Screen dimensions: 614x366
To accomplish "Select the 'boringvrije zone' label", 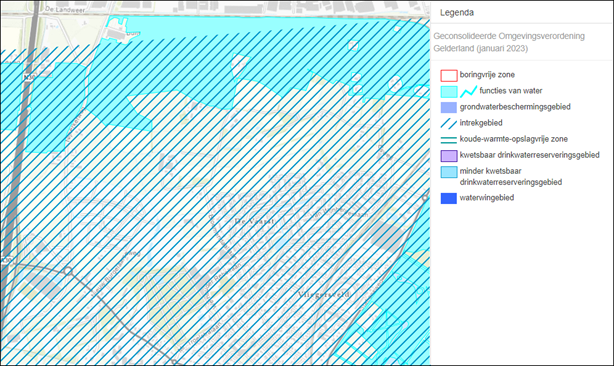I will point(487,74).
